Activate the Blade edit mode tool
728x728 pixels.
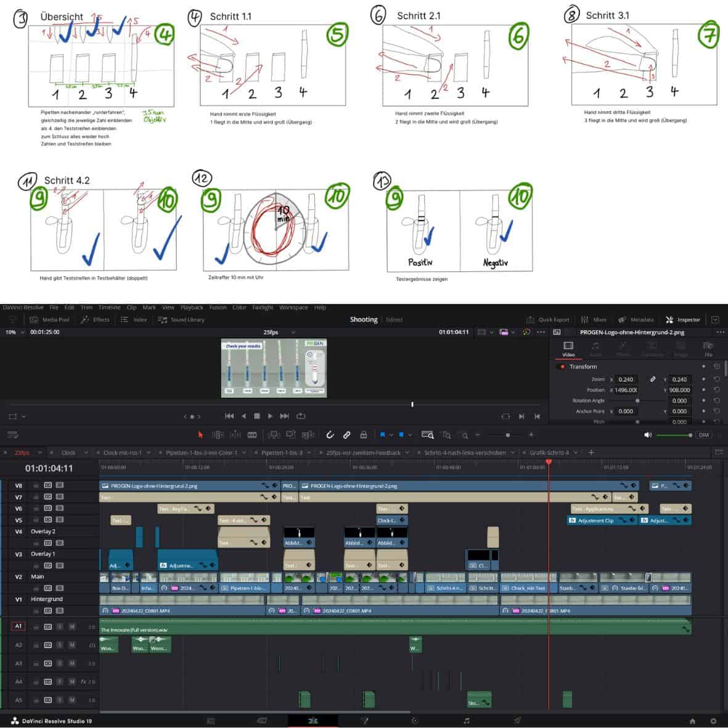coord(252,435)
